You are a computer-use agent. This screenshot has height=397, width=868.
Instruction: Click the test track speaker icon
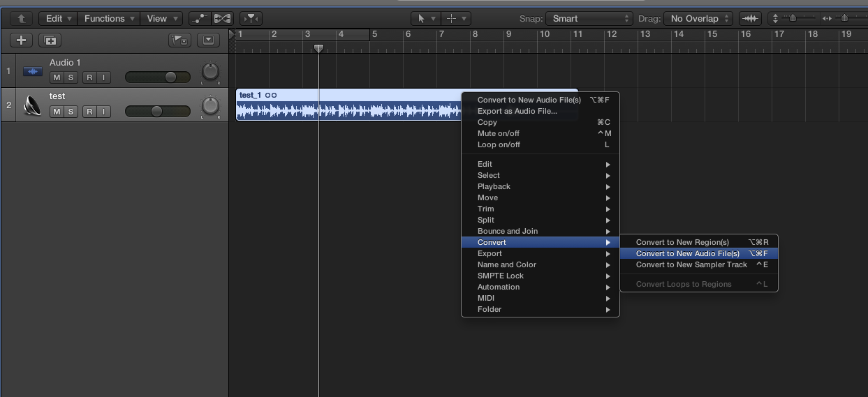tap(32, 105)
